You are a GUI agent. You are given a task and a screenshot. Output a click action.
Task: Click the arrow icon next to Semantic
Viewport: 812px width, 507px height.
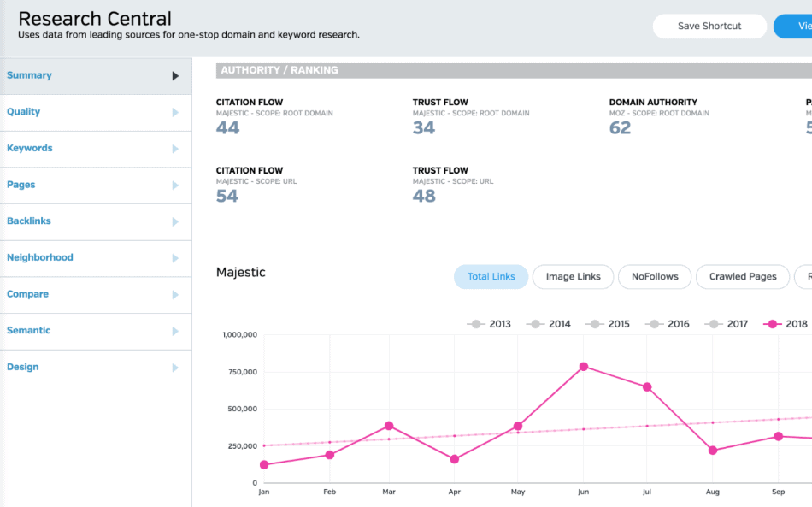click(x=175, y=331)
